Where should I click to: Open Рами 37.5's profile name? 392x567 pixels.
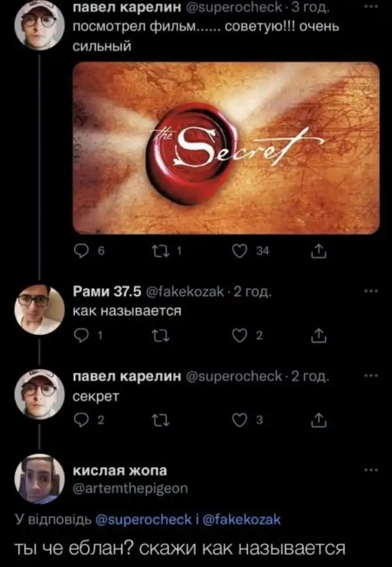[x=107, y=291]
